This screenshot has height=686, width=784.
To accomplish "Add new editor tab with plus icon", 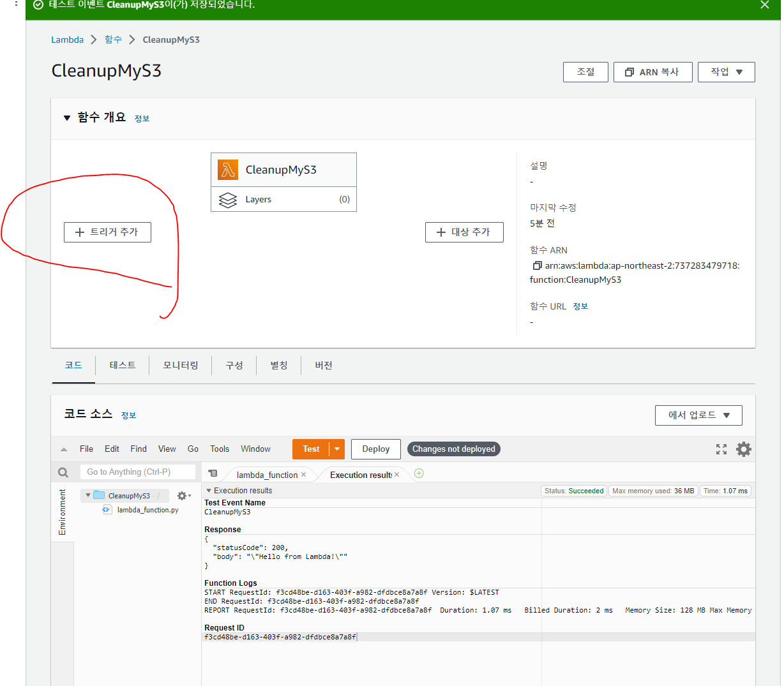I will coord(419,473).
